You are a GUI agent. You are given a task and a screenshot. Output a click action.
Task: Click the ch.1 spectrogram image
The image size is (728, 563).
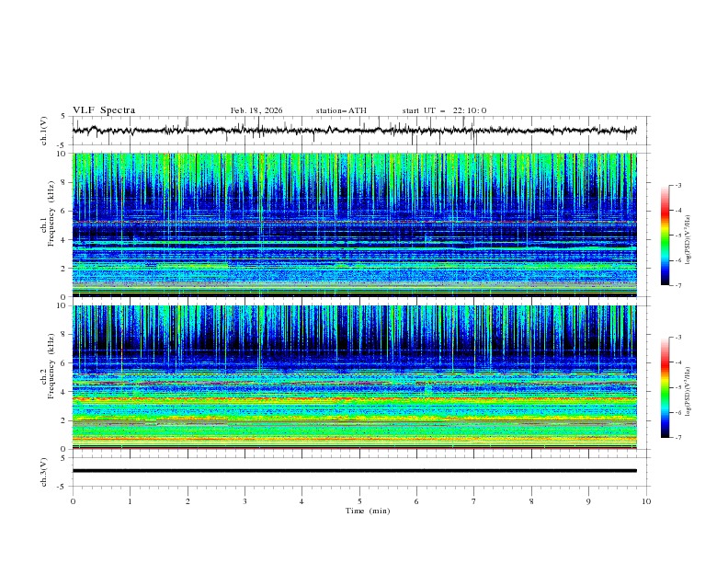(x=354, y=224)
